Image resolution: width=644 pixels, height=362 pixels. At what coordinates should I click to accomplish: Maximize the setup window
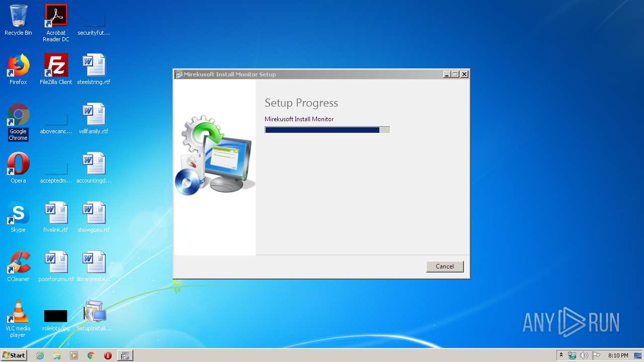[455, 74]
